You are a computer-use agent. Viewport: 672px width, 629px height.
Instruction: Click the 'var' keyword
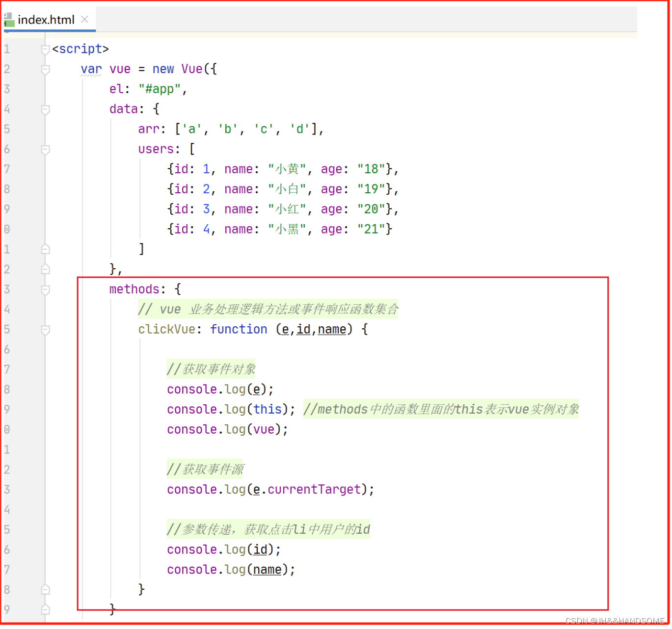point(91,69)
